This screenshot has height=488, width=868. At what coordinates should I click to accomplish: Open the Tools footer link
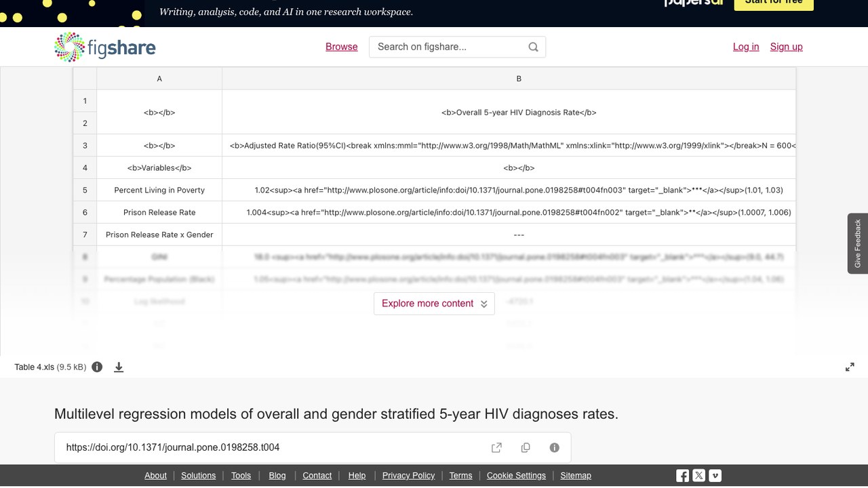click(241, 476)
